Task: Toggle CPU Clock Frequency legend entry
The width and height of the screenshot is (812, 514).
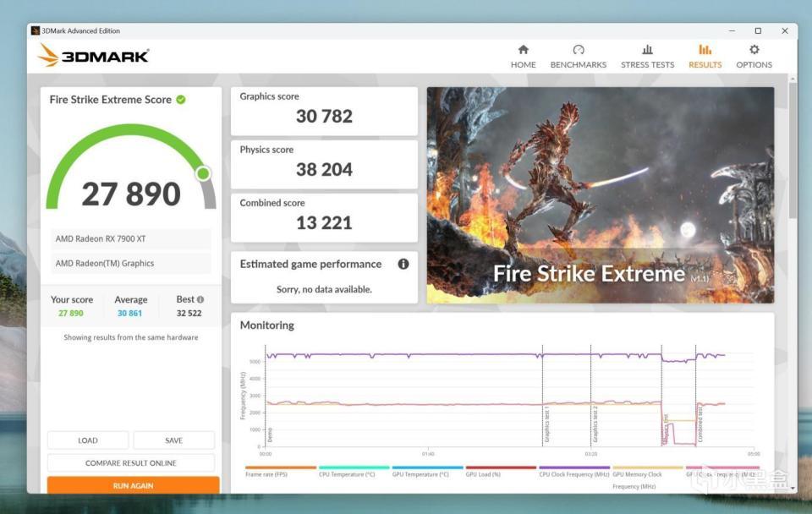Action: point(573,471)
